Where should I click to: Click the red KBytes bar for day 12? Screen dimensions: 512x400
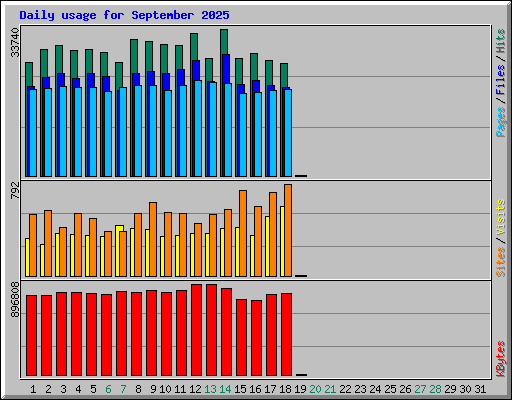(x=197, y=330)
